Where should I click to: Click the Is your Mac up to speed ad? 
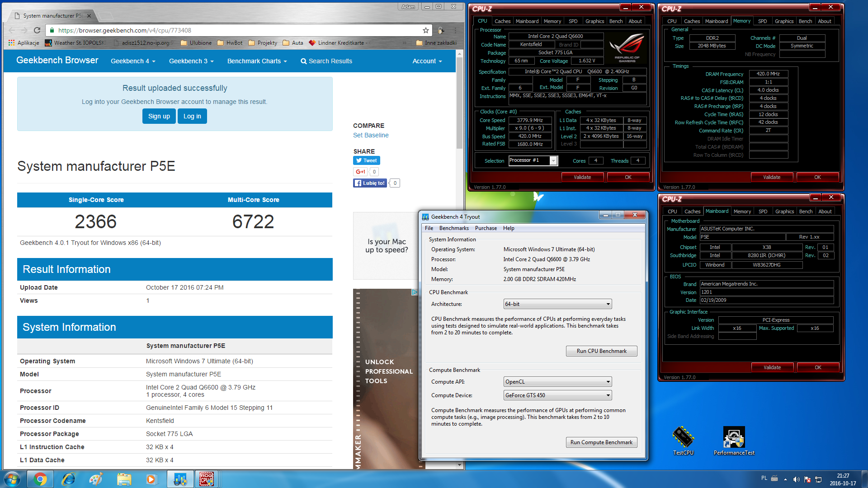(386, 246)
